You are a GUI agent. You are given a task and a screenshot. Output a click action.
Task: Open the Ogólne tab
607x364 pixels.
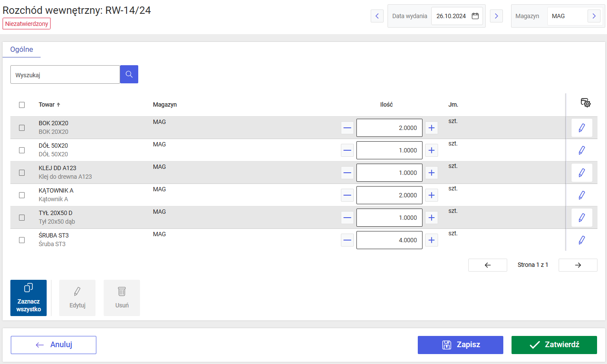pos(22,49)
